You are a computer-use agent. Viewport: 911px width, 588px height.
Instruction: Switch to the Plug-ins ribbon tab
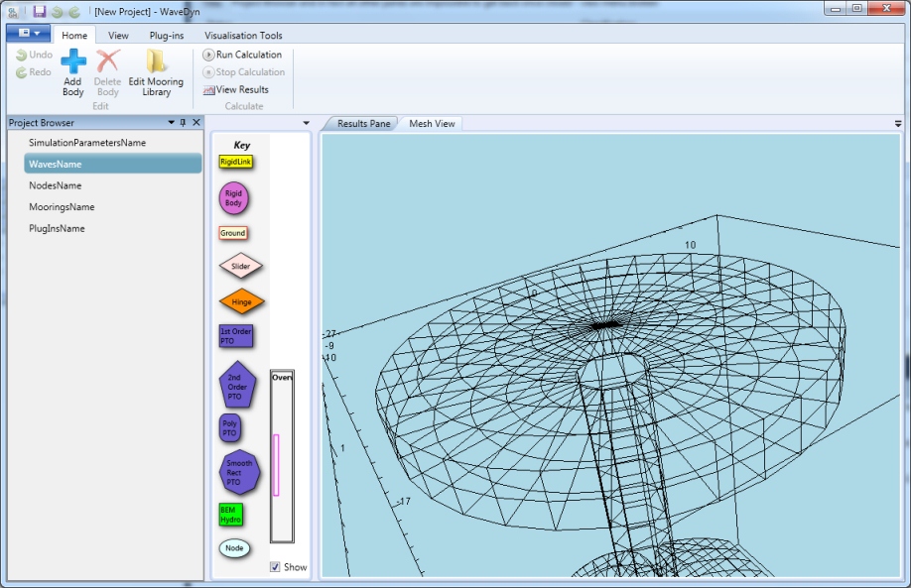(166, 36)
